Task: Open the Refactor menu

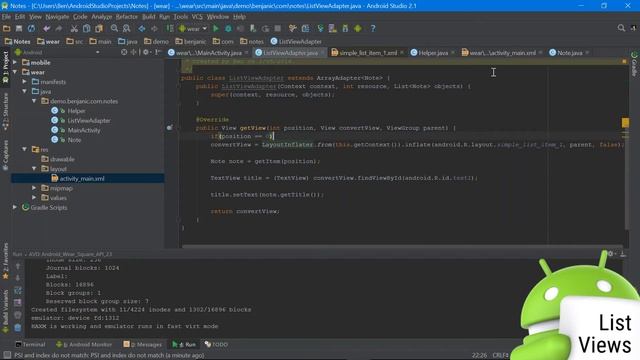Action: (x=127, y=17)
